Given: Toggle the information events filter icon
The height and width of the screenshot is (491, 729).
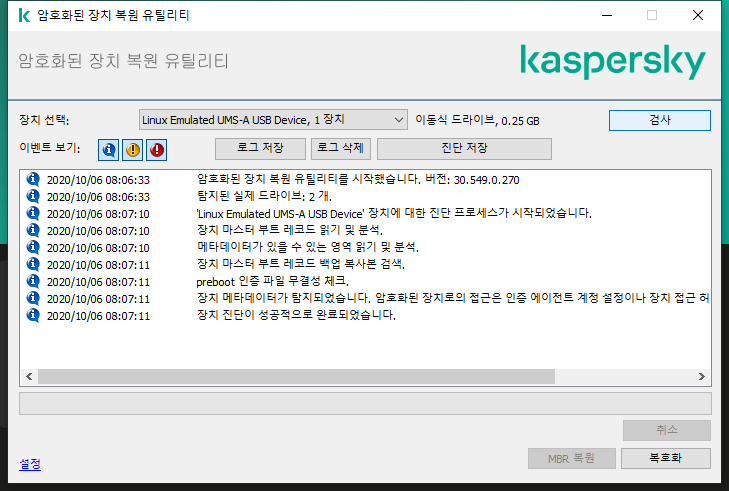Looking at the screenshot, I should tap(108, 150).
